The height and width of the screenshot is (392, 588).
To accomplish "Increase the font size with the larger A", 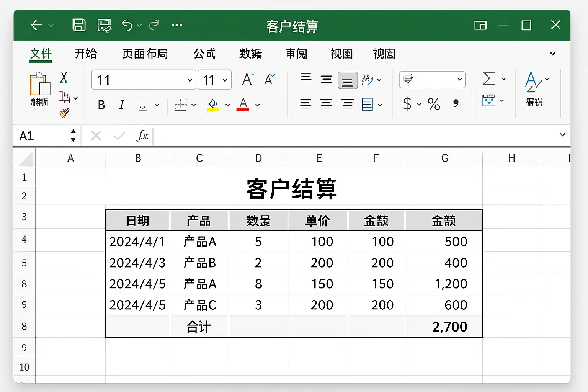I will click(x=248, y=80).
